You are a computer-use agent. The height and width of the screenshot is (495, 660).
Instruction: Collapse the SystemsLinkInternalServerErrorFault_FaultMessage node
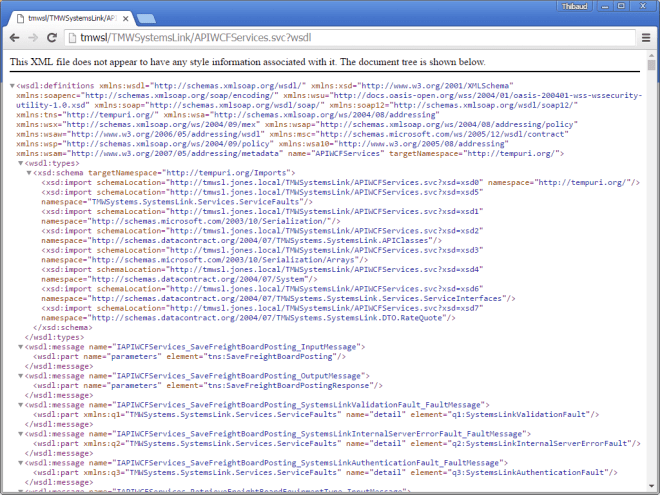click(x=20, y=432)
